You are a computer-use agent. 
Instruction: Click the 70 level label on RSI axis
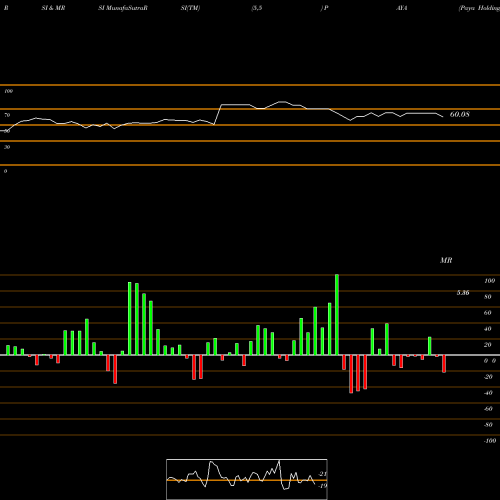(7, 115)
